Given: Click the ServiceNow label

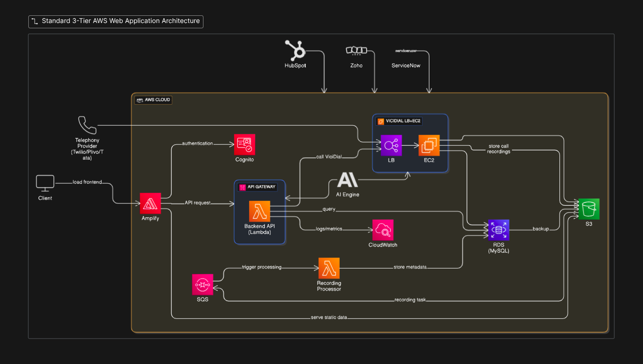Looking at the screenshot, I should pos(406,65).
